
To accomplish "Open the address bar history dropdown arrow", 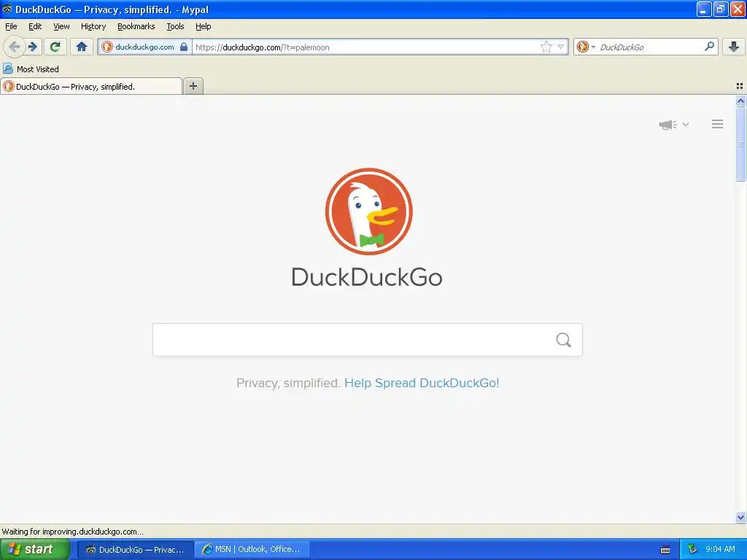I will tap(561, 47).
